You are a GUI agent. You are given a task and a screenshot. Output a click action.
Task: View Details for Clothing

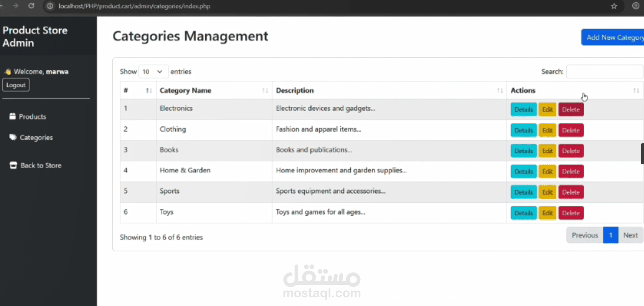pos(524,130)
